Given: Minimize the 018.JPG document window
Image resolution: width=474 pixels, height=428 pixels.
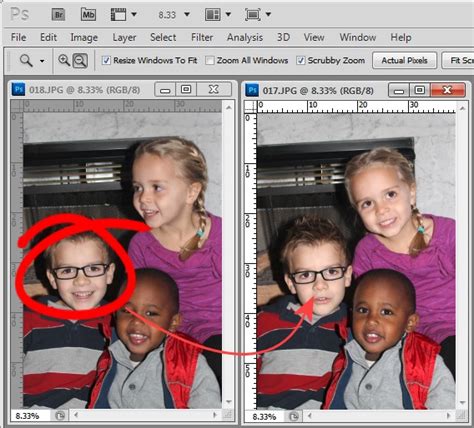Looking at the screenshot, I should (165, 90).
